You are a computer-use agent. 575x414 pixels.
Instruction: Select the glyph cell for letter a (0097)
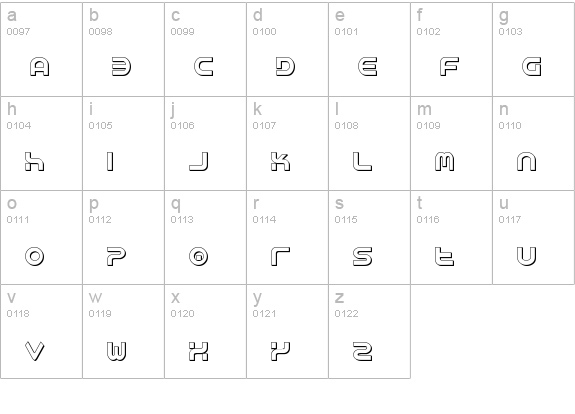pos(41,49)
